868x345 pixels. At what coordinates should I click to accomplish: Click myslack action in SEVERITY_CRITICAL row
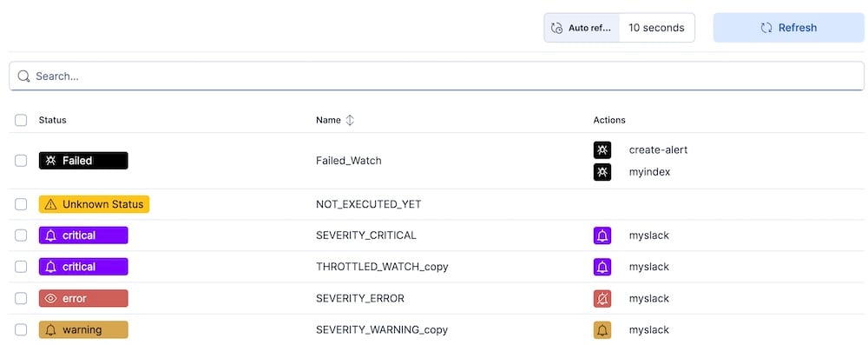point(648,236)
